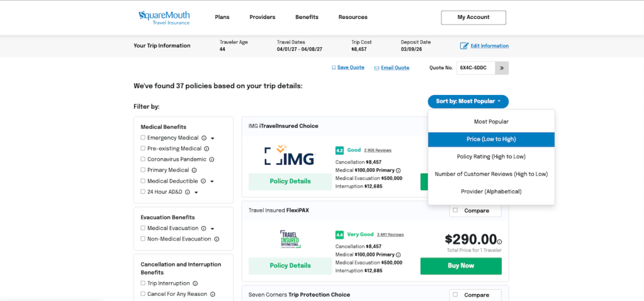Open the info icon next to Pre-existing Medical

tap(207, 149)
